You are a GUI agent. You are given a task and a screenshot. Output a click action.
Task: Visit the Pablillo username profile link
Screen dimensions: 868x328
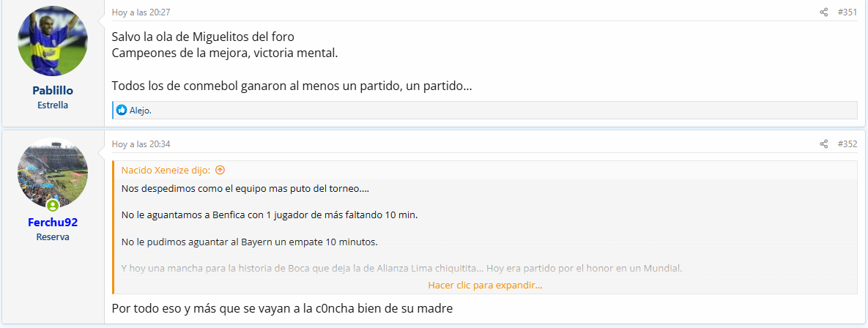coord(53,91)
